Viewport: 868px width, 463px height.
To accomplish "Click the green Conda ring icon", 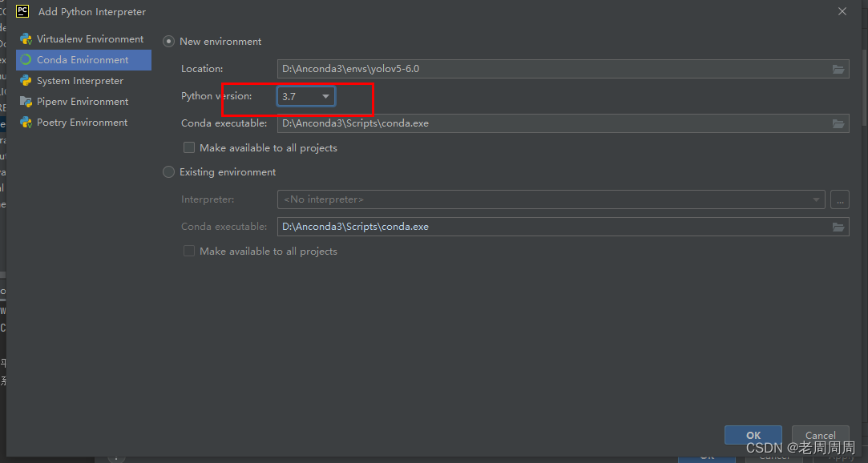I will (x=26, y=60).
